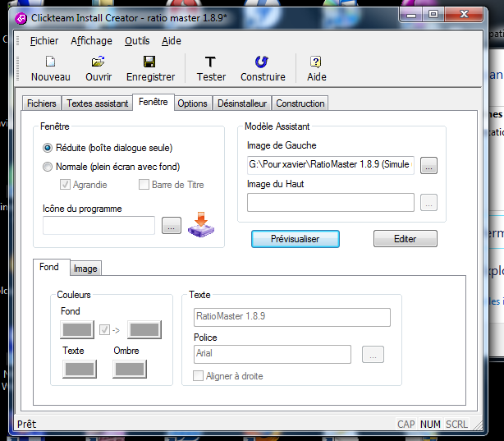
Task: Open the Police font browse button
Action: [373, 355]
